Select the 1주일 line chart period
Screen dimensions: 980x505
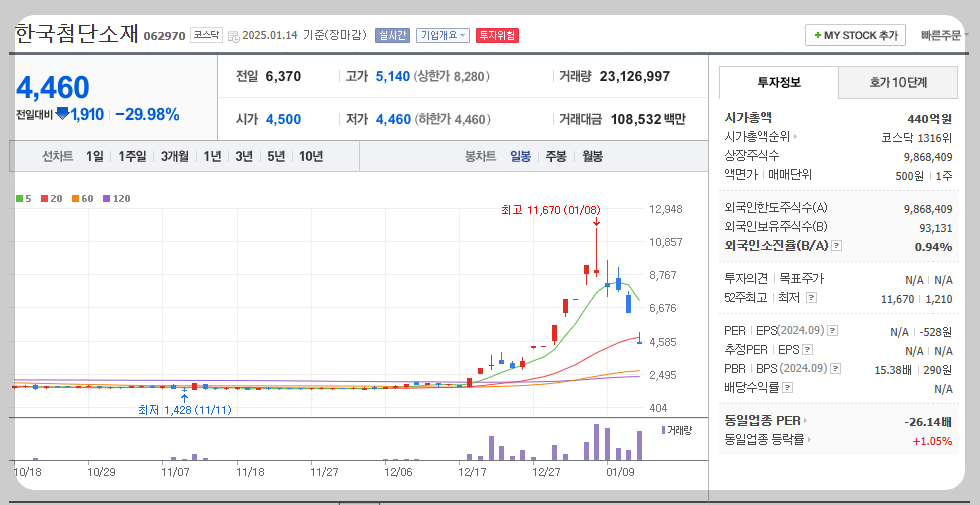point(132,156)
